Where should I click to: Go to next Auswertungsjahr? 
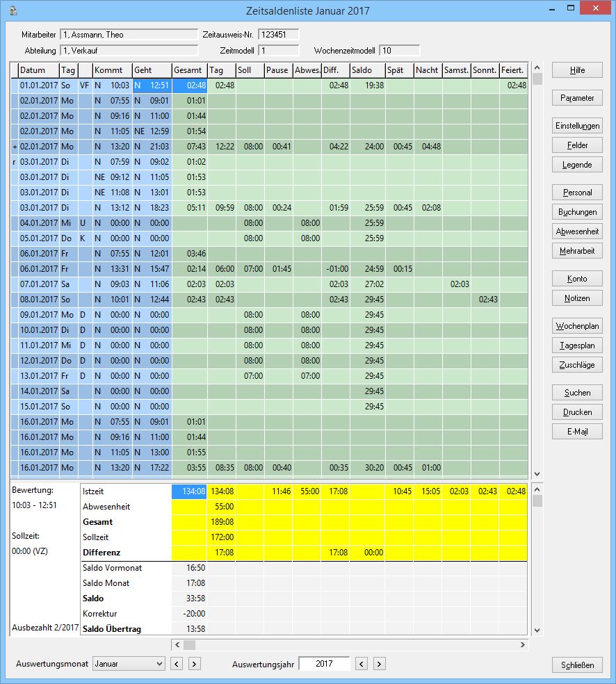tap(379, 664)
